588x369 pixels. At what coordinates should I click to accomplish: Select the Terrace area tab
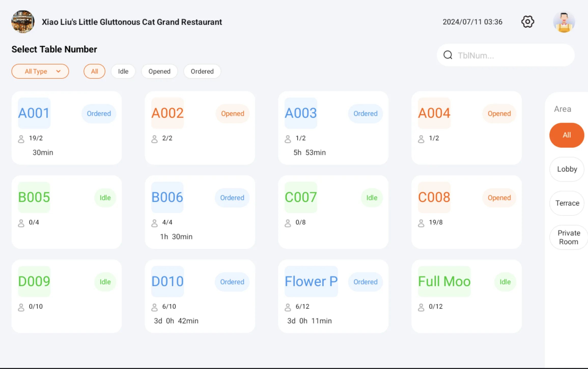pyautogui.click(x=567, y=203)
